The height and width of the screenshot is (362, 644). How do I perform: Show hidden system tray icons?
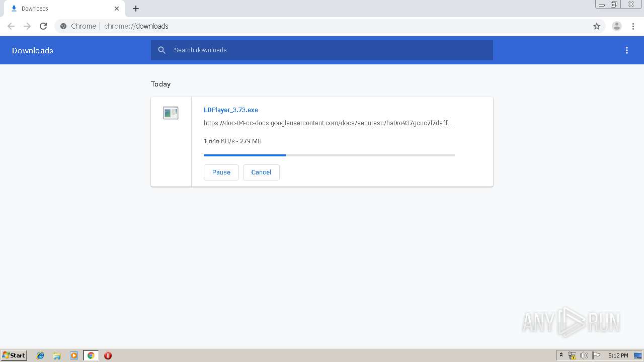(x=561, y=355)
